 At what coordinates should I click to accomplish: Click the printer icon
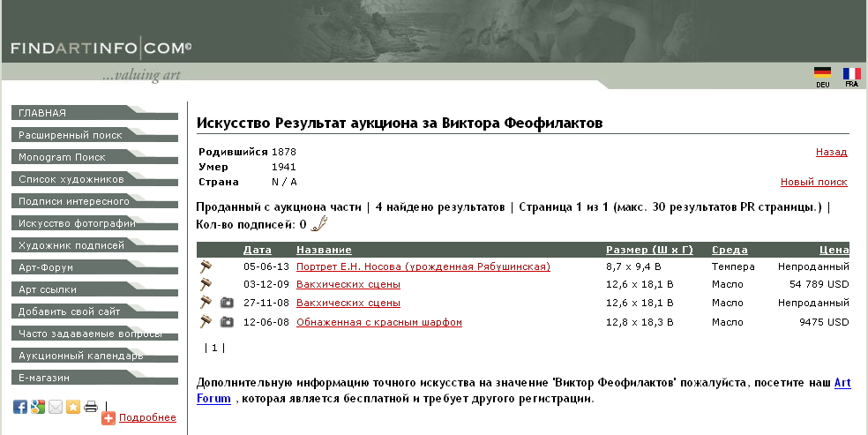[91, 407]
